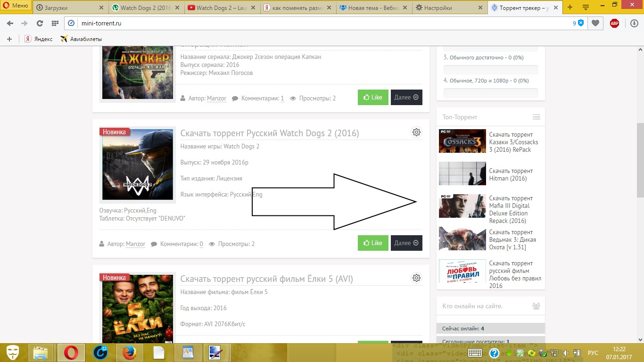Open author Manzor on Watch Dogs 2 post
The height and width of the screenshot is (362, 644).
tap(135, 244)
